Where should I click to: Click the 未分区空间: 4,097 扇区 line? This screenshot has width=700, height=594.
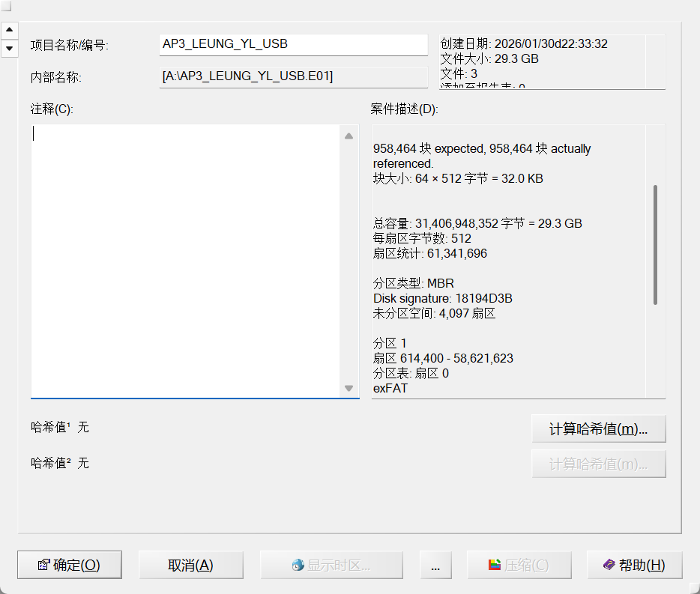[x=434, y=313]
